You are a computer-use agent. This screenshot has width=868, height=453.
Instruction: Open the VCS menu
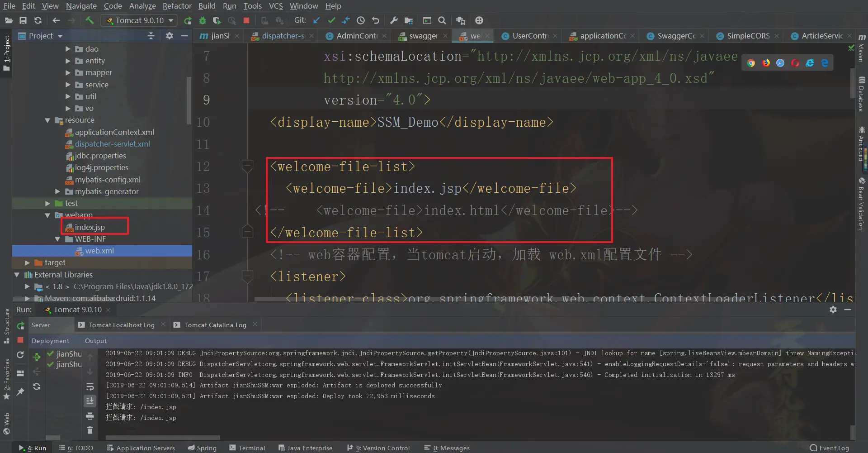pos(276,6)
